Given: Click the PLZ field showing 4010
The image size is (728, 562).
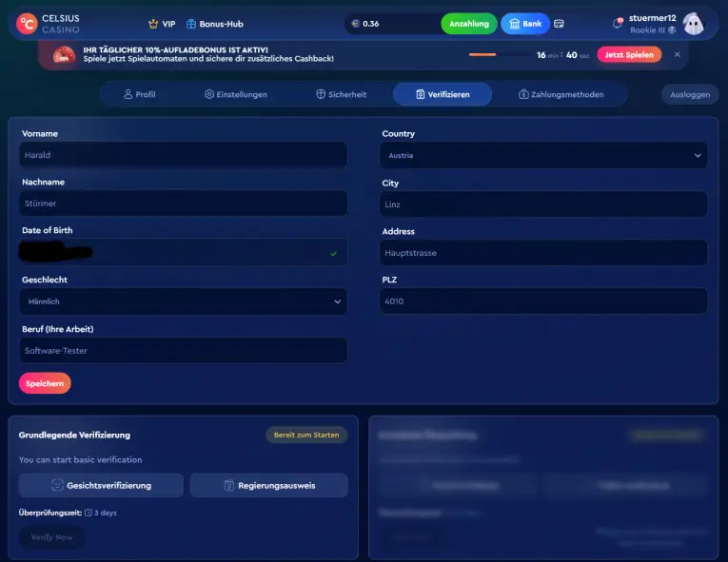Looking at the screenshot, I should point(543,301).
